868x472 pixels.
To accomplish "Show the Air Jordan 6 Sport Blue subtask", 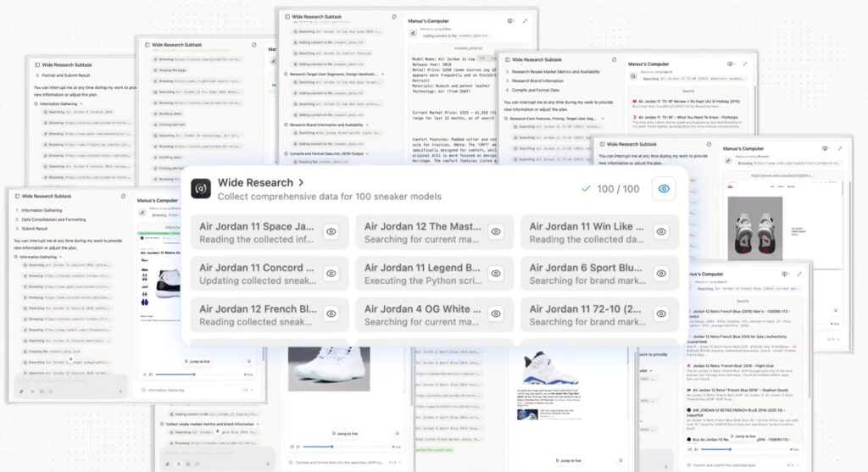I will click(x=661, y=274).
